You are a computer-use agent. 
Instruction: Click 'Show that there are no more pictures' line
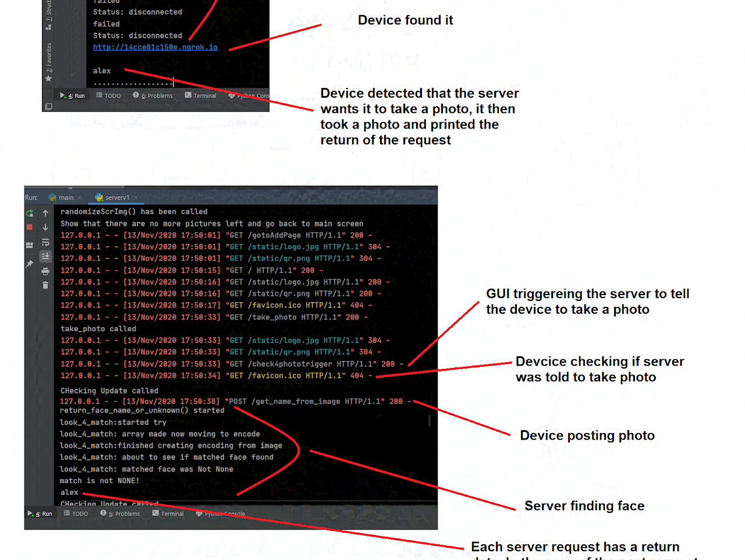pyautogui.click(x=212, y=224)
